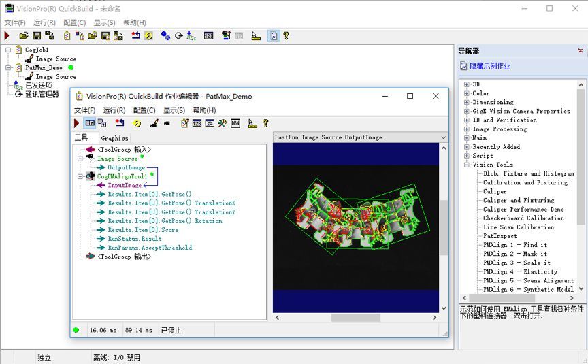This screenshot has width=588, height=364.
Task: Click the open folder icon in main toolbar
Action: pos(24,35)
